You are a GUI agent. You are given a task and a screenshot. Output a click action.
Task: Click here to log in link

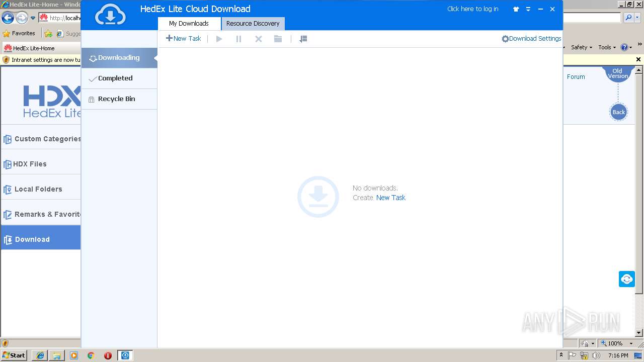[x=472, y=9]
